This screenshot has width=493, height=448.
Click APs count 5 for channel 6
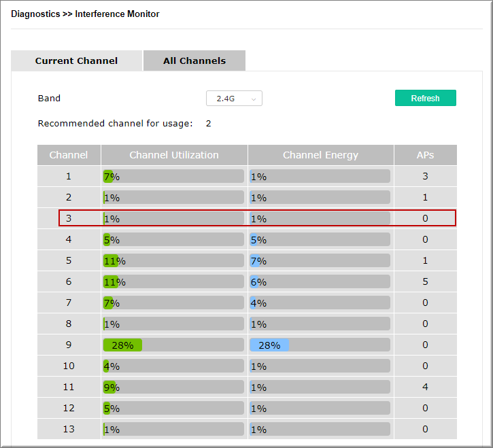click(426, 281)
